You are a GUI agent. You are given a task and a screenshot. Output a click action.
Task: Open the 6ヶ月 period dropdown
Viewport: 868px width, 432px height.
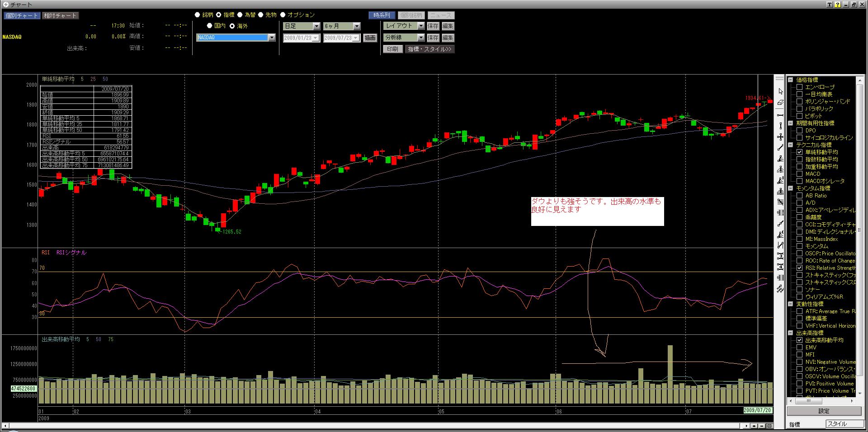[x=357, y=26]
